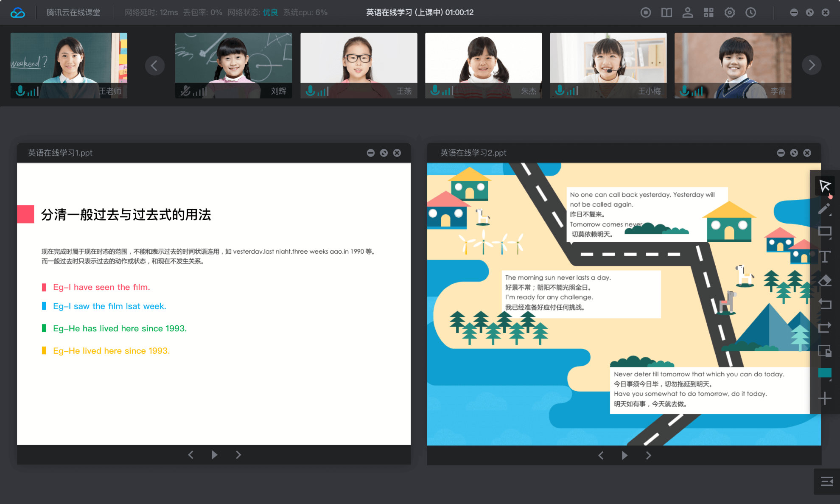The width and height of the screenshot is (840, 504).
Task: Go to next slide in 英语在线学习1.ppt
Action: point(238,455)
